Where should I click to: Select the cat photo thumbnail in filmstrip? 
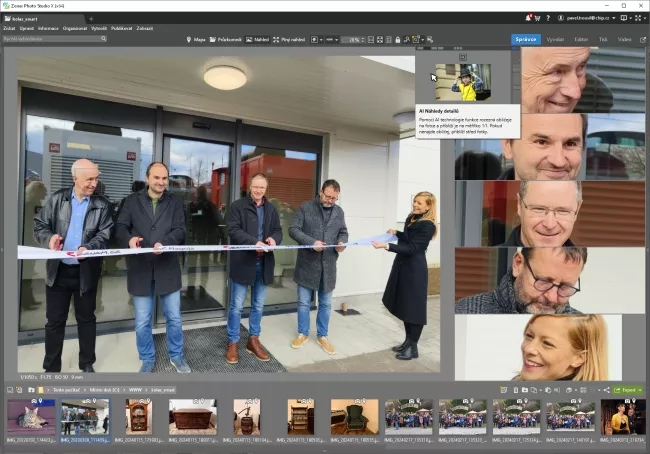(30, 416)
